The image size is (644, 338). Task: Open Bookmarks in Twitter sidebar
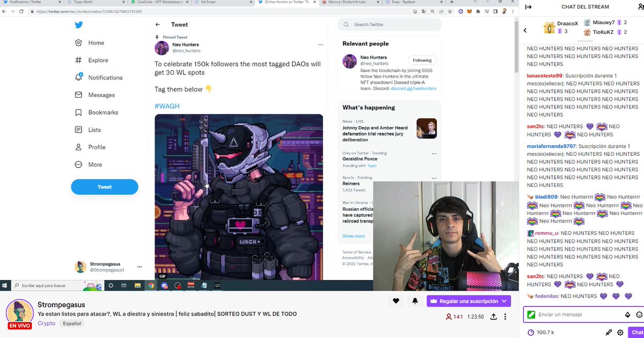[97, 112]
